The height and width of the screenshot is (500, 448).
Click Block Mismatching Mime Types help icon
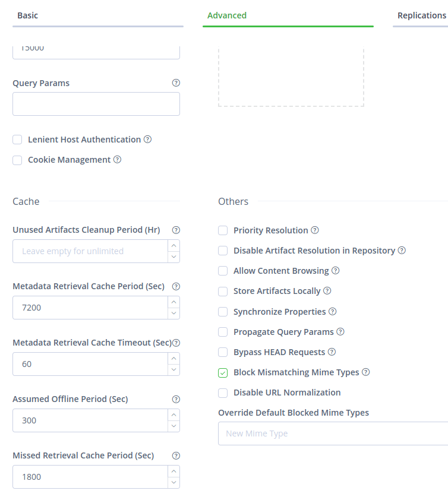coord(365,372)
